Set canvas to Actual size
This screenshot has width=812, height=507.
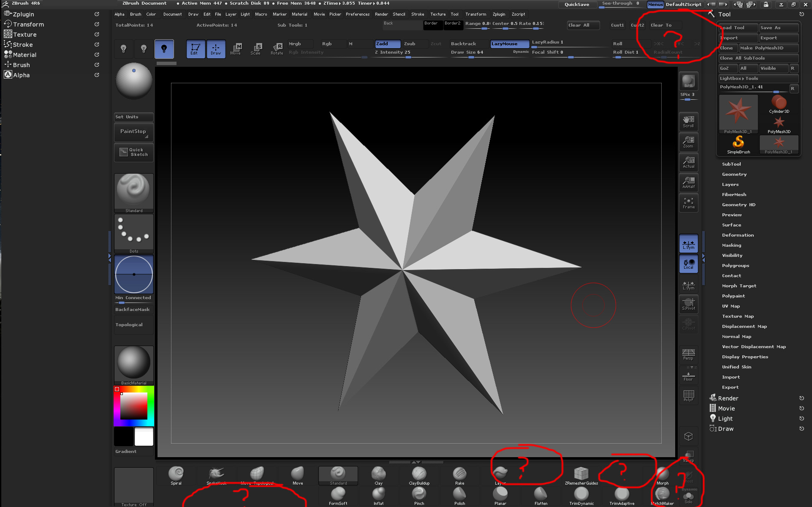[x=688, y=162]
